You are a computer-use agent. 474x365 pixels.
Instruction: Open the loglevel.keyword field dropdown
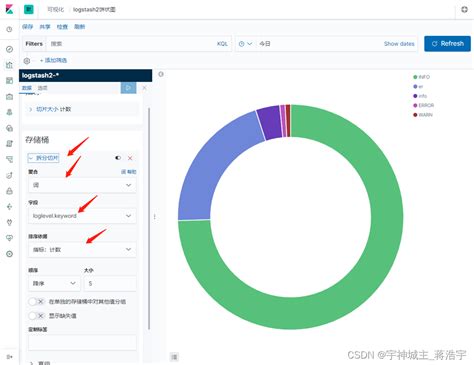[x=82, y=216]
